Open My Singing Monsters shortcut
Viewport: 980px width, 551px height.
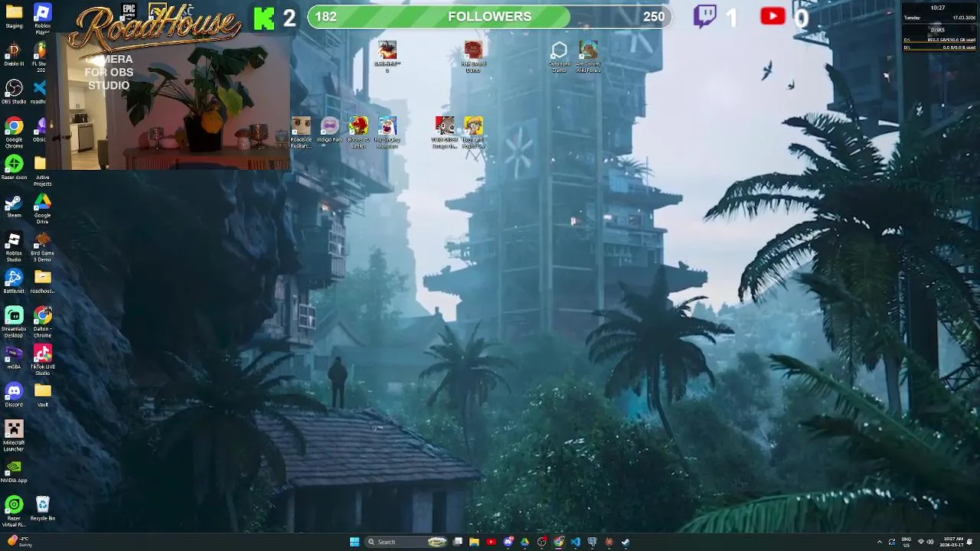(387, 132)
